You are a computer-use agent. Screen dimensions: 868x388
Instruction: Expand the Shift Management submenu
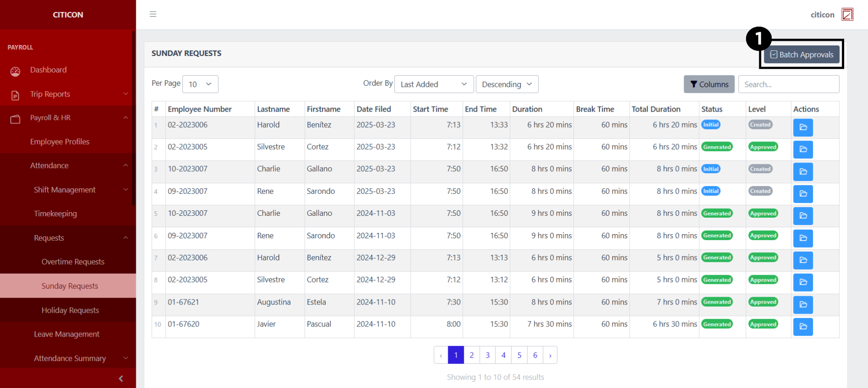pos(125,190)
